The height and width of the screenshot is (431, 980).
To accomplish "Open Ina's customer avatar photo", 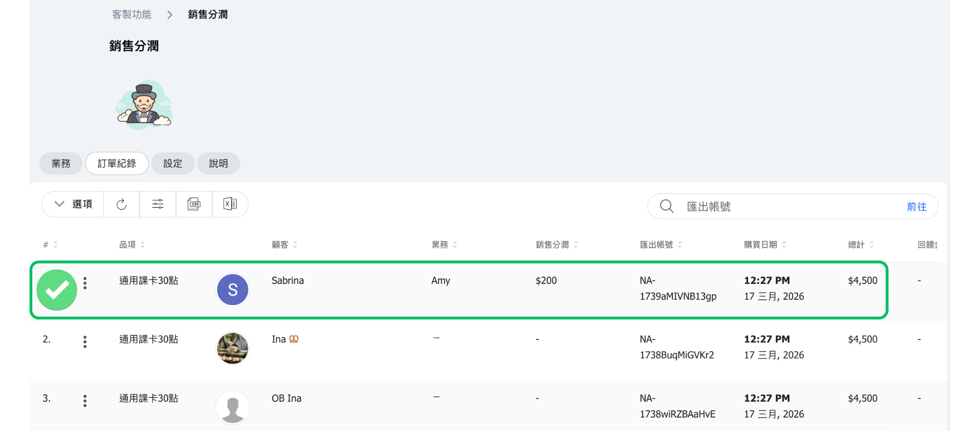I will pyautogui.click(x=233, y=348).
